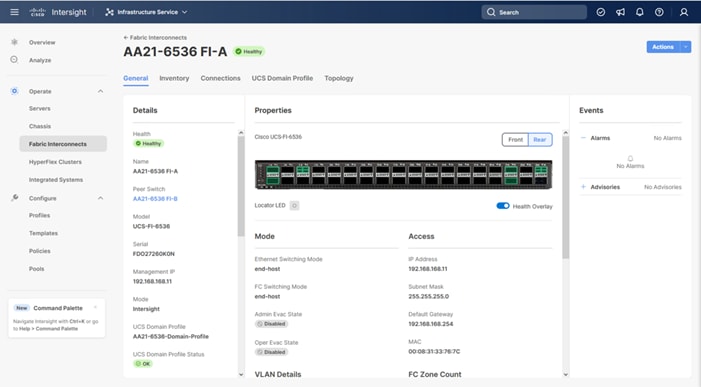This screenshot has width=701, height=387.
Task: Click the AA21-6536-Domain-Profile value
Action: [x=171, y=337]
